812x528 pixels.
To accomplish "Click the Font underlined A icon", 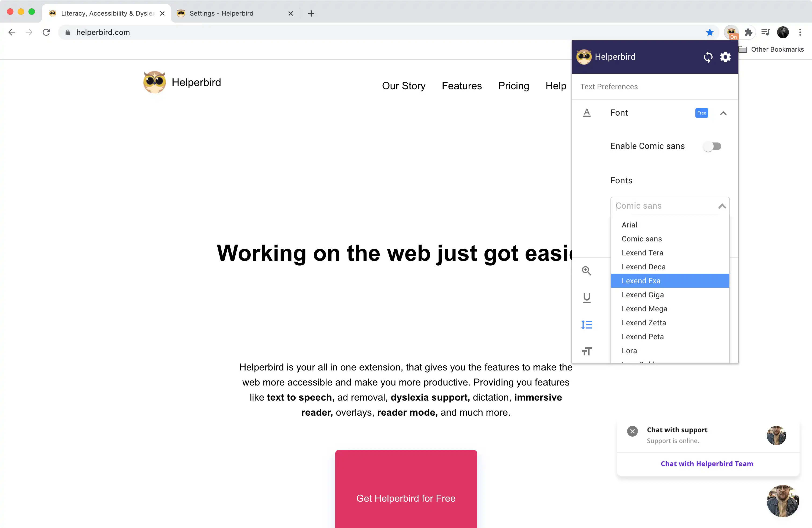I will (x=587, y=113).
